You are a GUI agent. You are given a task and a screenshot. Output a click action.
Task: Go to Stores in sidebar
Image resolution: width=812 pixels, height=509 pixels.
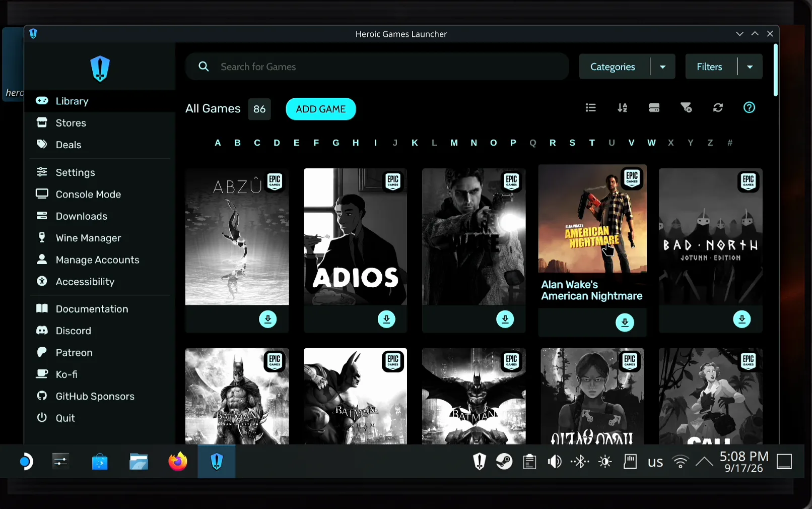pos(100,123)
